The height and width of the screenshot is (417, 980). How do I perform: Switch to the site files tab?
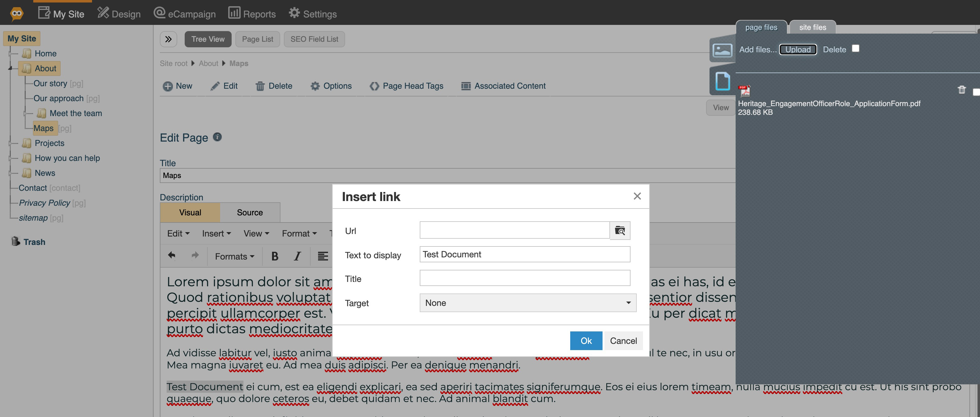pyautogui.click(x=812, y=27)
